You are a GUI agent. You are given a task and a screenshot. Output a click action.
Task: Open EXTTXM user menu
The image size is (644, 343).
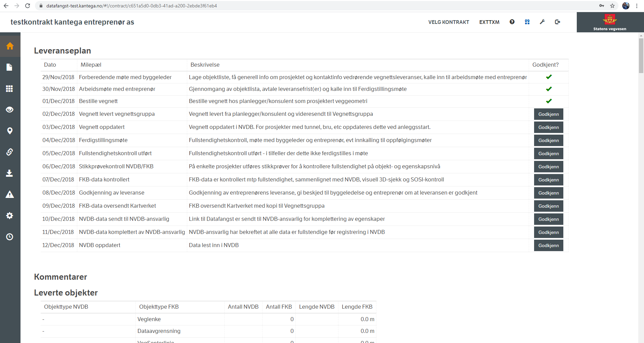pyautogui.click(x=489, y=22)
